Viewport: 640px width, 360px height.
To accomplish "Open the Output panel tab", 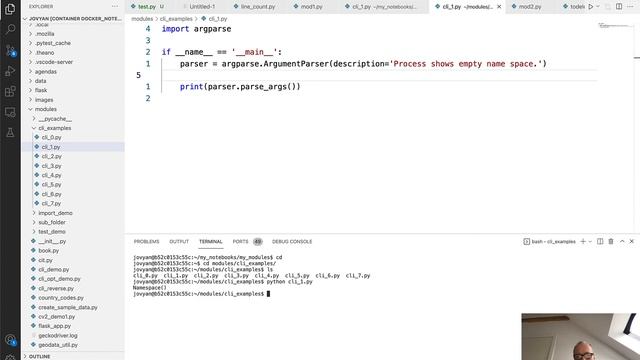I will (x=179, y=242).
